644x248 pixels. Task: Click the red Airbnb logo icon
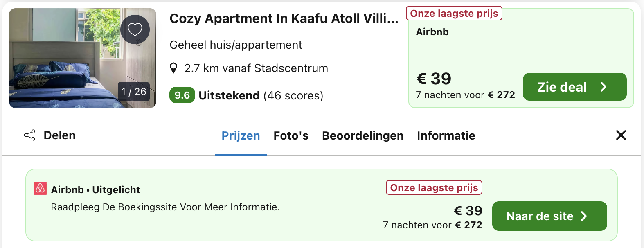tap(40, 188)
